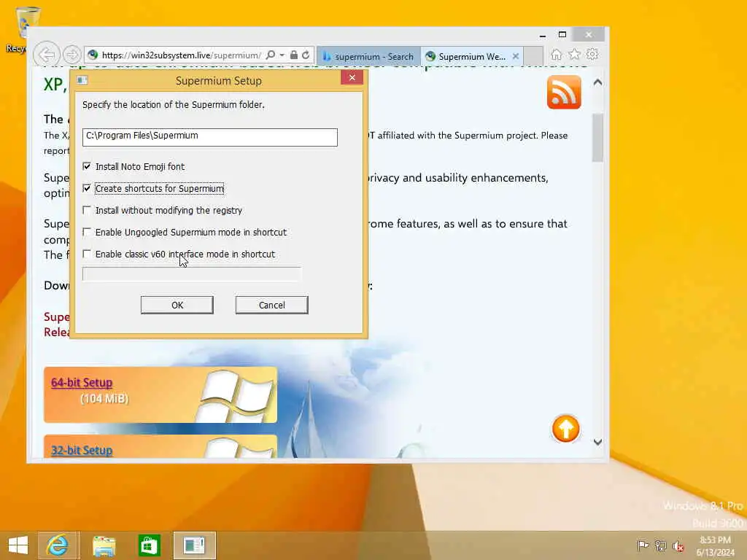747x560 pixels.
Task: Click the Action Center flag tray icon
Action: (x=643, y=545)
